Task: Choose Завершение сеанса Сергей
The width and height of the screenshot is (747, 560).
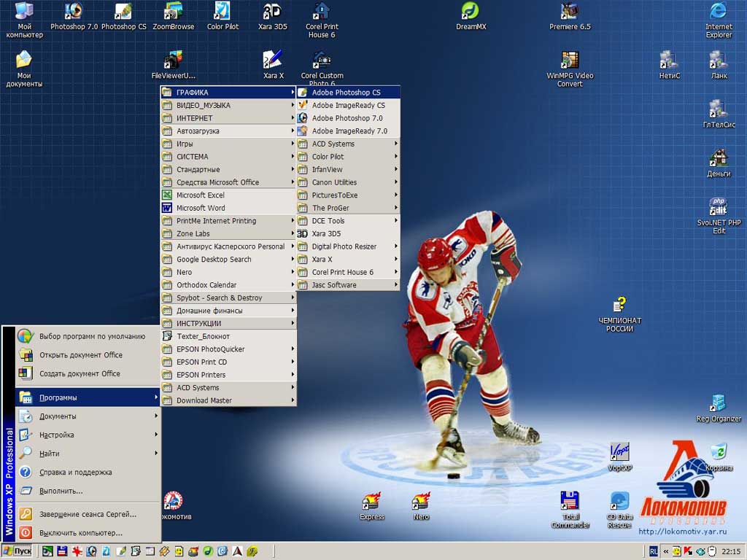Action: pyautogui.click(x=88, y=514)
